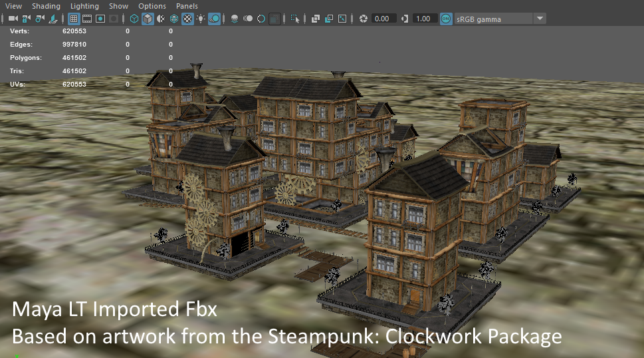Click the exposure value field 0.00
Viewport: 644px width, 358px height.
click(x=383, y=19)
